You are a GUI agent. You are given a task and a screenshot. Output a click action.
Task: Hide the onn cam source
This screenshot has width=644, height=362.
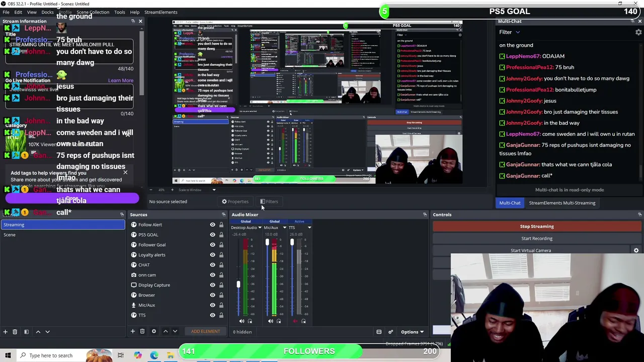[212, 275]
